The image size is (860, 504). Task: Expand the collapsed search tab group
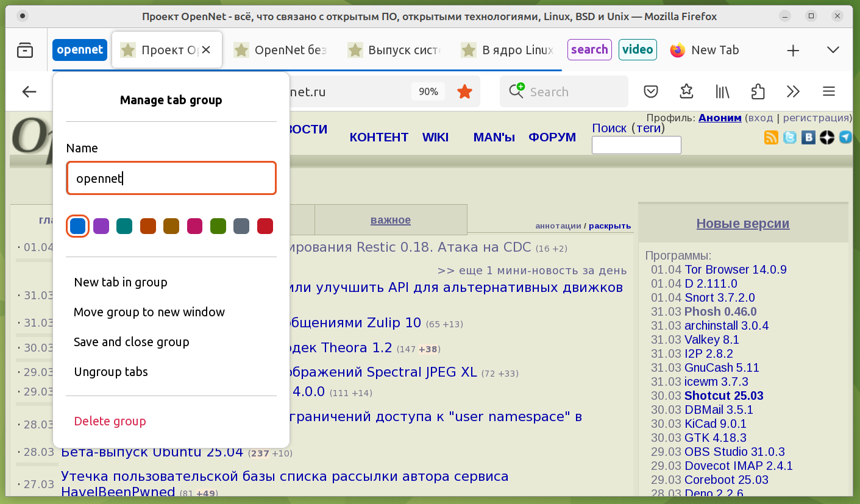(589, 50)
